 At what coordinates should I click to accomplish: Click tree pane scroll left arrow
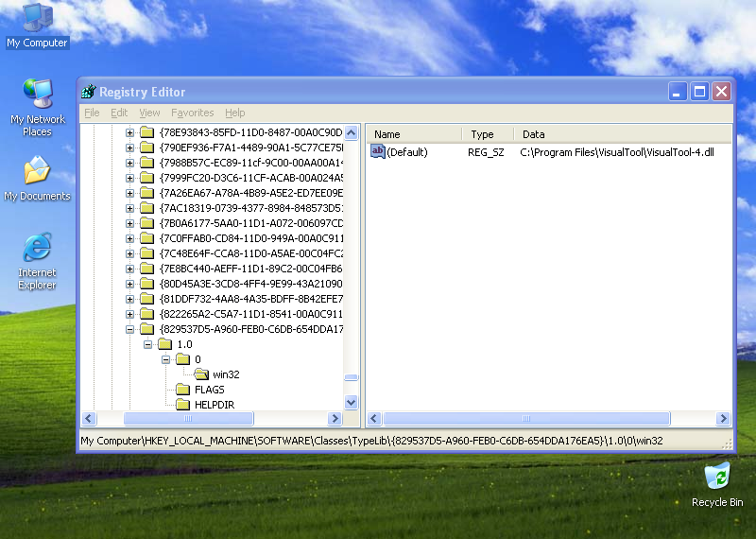click(x=89, y=418)
